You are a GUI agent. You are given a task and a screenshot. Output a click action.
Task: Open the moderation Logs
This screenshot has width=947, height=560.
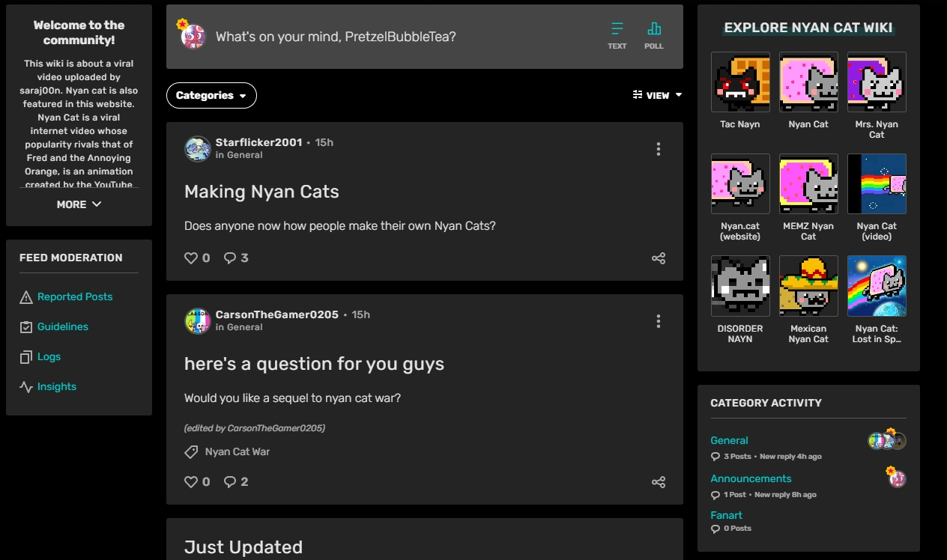coord(49,356)
